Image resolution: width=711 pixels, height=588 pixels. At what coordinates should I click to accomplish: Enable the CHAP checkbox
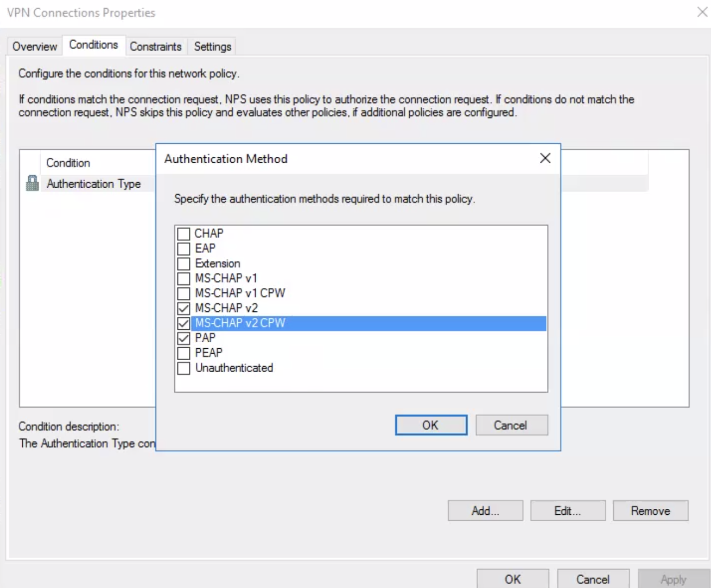[184, 234]
